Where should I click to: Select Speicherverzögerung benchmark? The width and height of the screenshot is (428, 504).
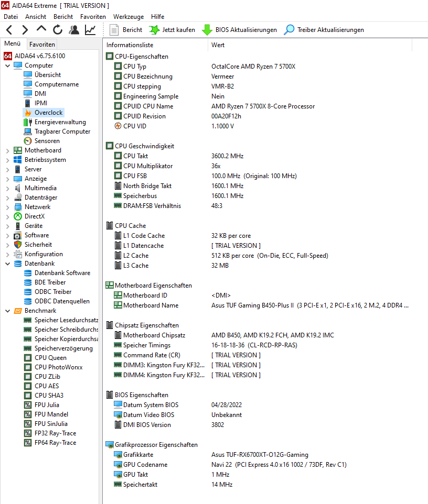[x=63, y=348]
